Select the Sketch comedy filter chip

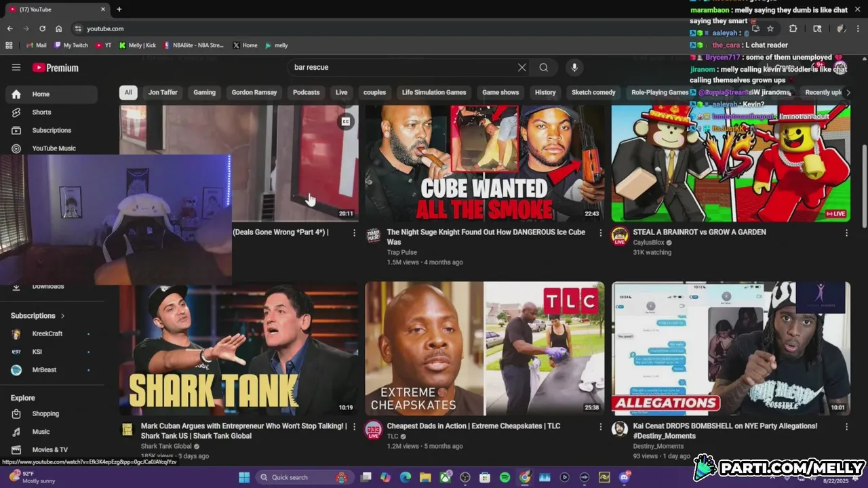(593, 92)
